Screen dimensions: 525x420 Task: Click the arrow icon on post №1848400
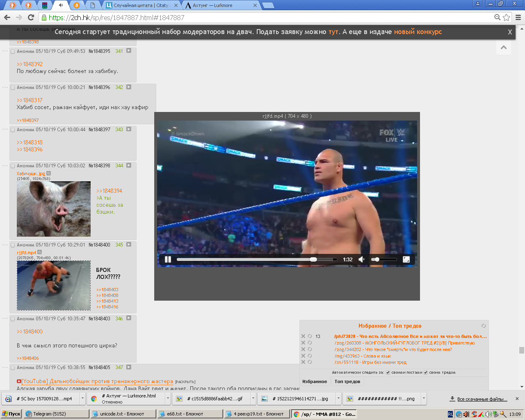(129, 244)
